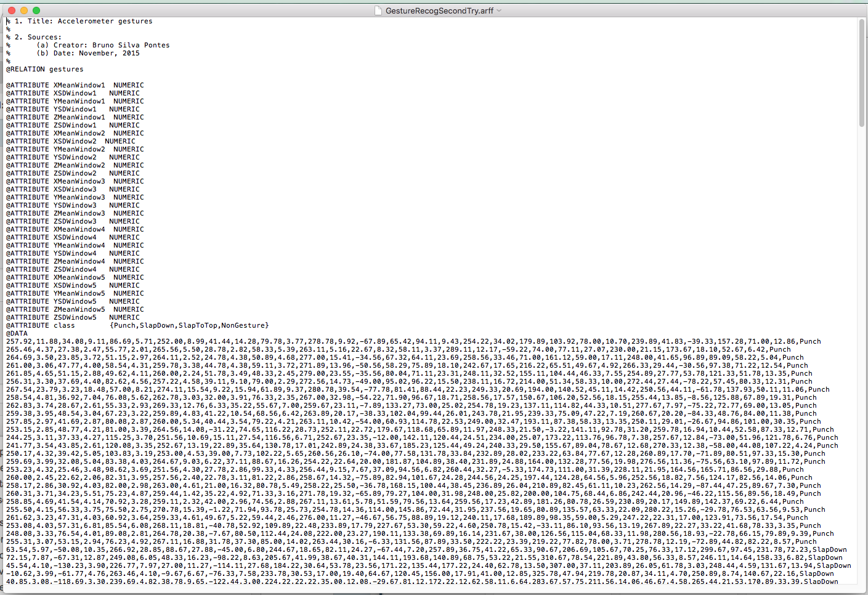868x595 pixels.
Task: Click the YSDWindow3 attribute name
Action: pos(75,205)
